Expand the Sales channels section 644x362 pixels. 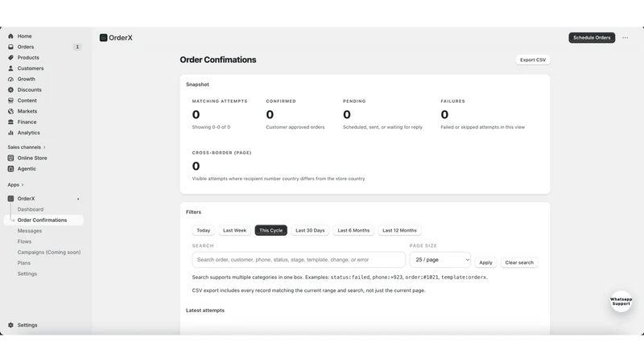[x=27, y=147]
